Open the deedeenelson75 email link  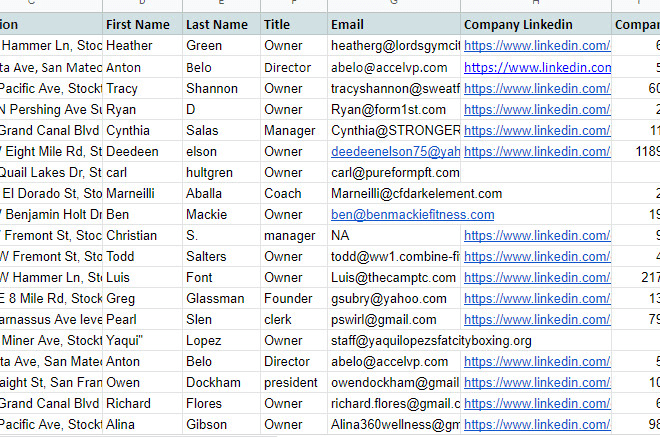[395, 151]
